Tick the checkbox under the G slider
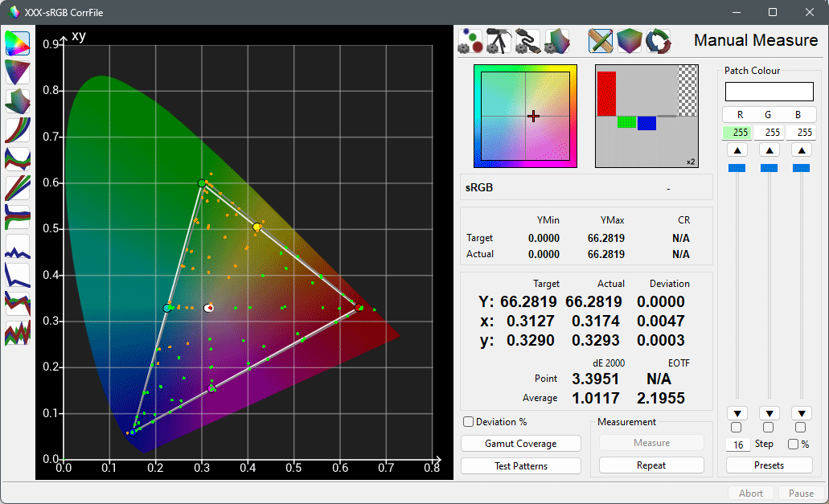This screenshot has width=829, height=504. (x=768, y=428)
